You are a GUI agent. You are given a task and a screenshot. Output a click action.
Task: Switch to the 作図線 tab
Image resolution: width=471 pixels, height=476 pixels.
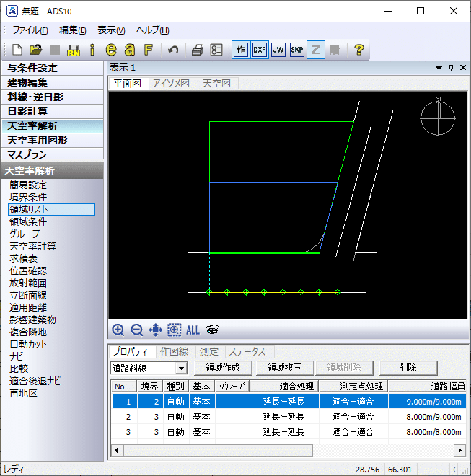click(175, 351)
